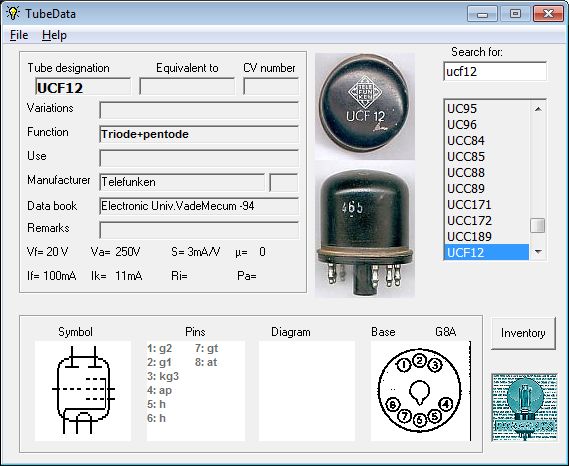This screenshot has height=466, width=569.
Task: Click the Equivalent to field
Action: (187, 87)
